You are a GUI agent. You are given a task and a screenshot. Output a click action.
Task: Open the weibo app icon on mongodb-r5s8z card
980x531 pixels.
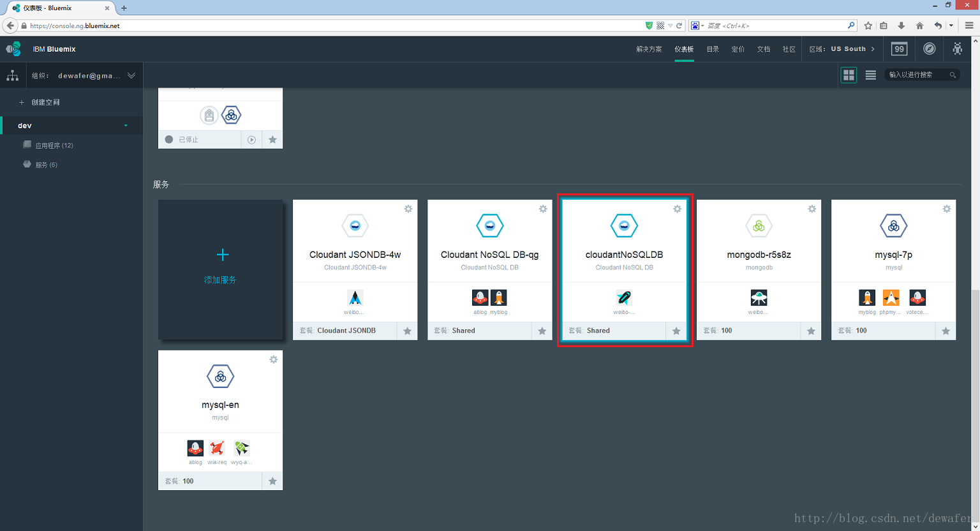tap(759, 297)
